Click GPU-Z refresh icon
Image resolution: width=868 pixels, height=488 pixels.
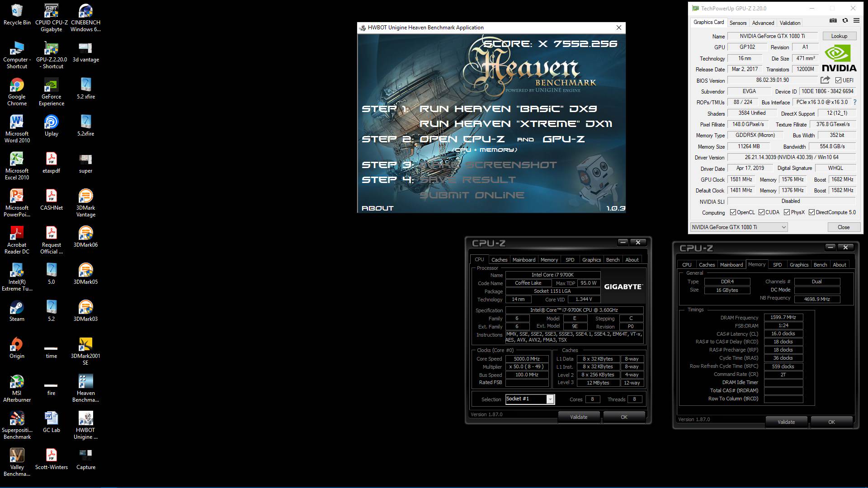pos(844,20)
